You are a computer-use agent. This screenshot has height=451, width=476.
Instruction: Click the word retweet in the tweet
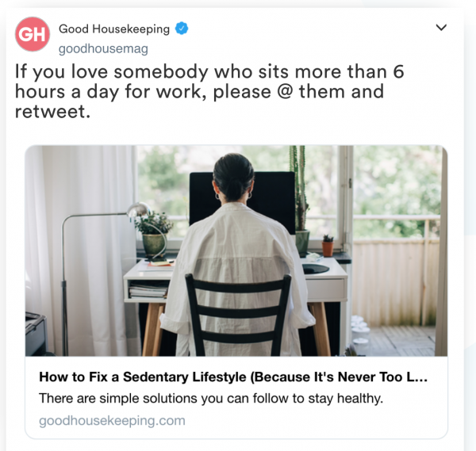(x=53, y=112)
